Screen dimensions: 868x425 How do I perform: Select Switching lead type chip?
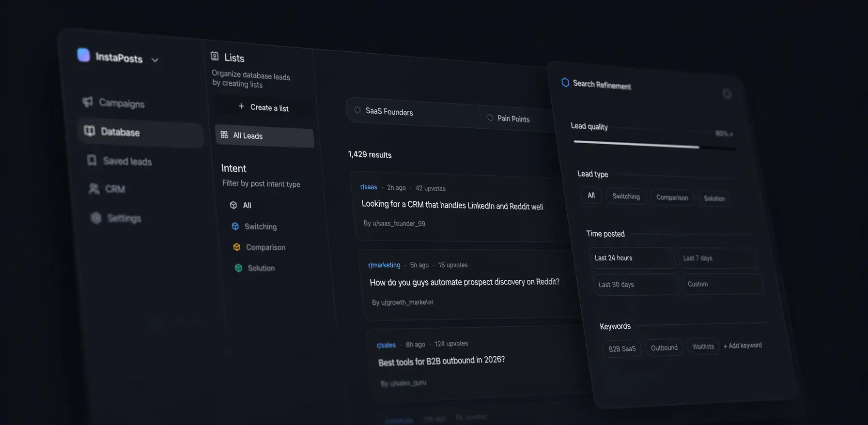(626, 197)
